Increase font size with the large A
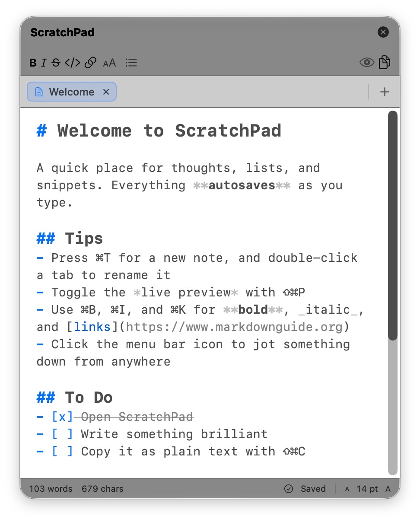The width and height of the screenshot is (420, 522). point(388,489)
